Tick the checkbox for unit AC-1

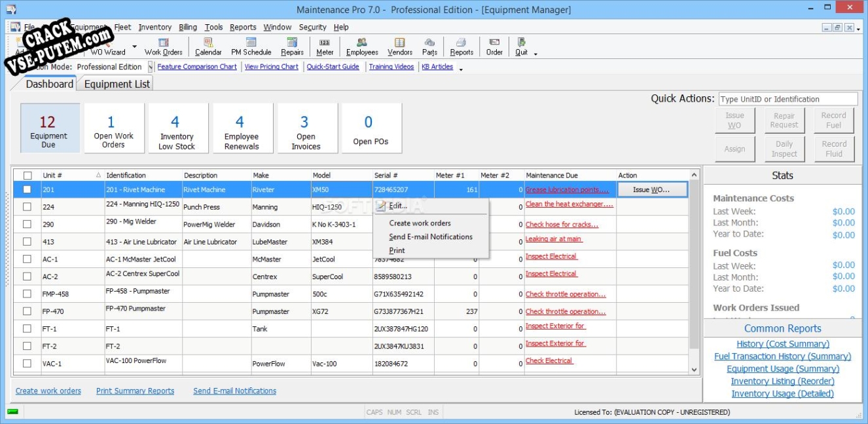[27, 259]
